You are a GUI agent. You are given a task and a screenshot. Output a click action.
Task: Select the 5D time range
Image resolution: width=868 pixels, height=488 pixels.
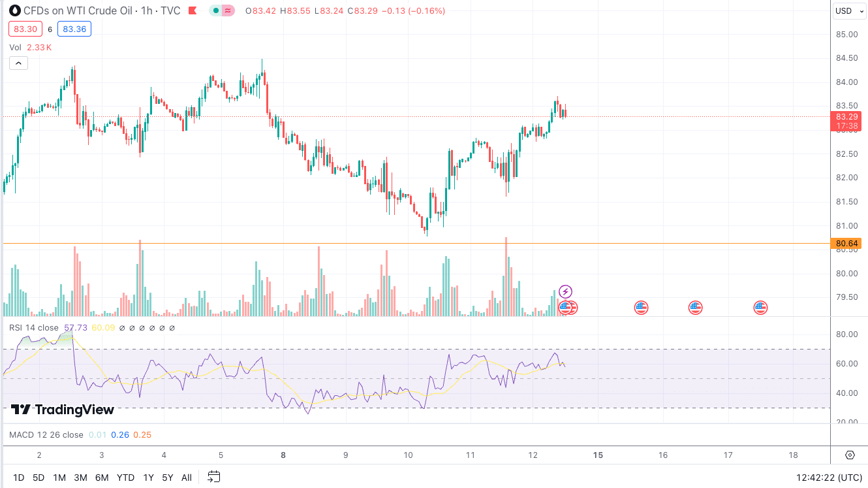click(x=39, y=478)
